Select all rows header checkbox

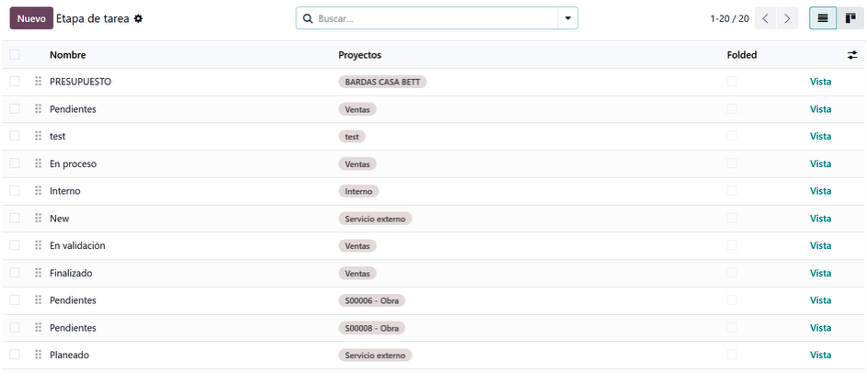14,54
